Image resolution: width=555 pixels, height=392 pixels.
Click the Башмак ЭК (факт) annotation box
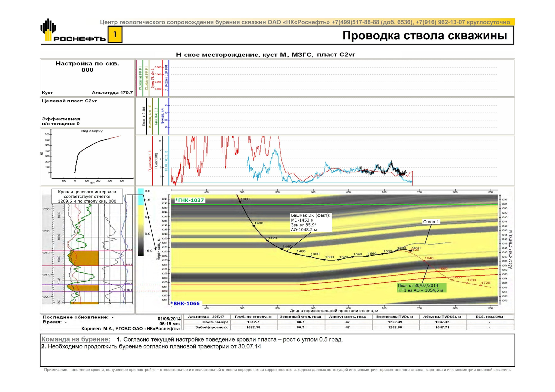[311, 222]
